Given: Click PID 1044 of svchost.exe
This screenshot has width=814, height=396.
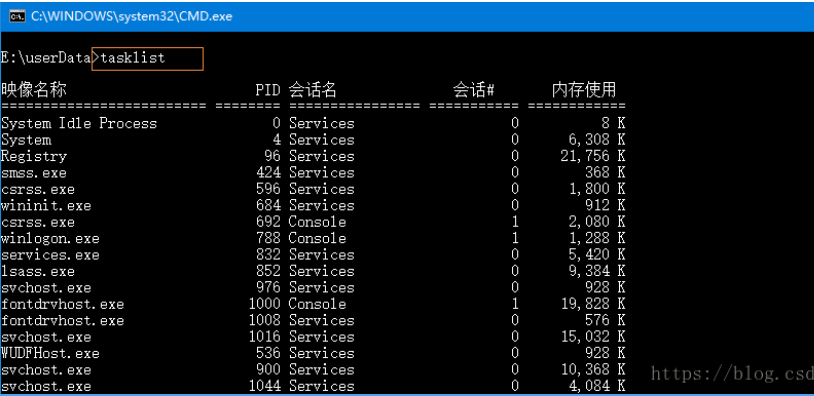Looking at the screenshot, I should [264, 387].
